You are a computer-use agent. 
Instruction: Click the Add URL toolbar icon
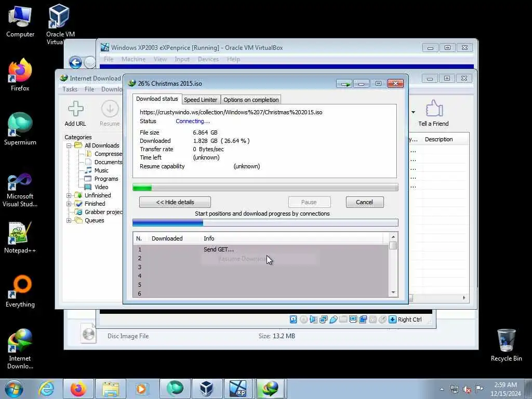pyautogui.click(x=75, y=113)
